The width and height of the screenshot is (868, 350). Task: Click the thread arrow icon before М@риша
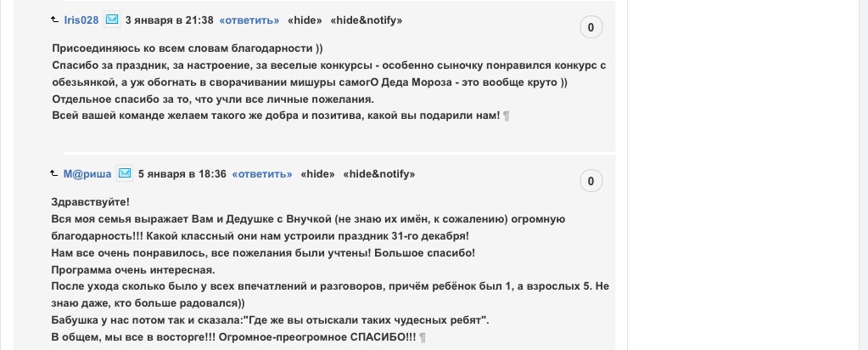point(56,173)
